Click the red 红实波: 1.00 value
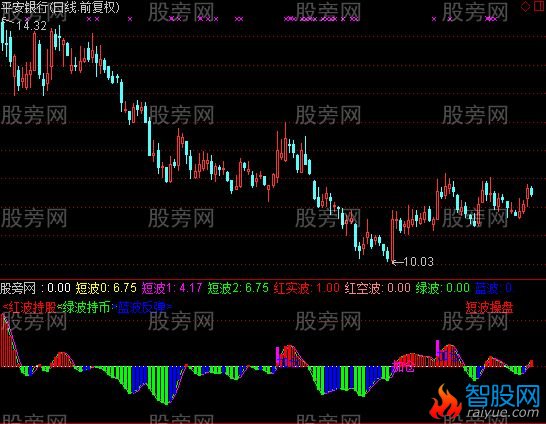This screenshot has height=424, width=546. (307, 288)
